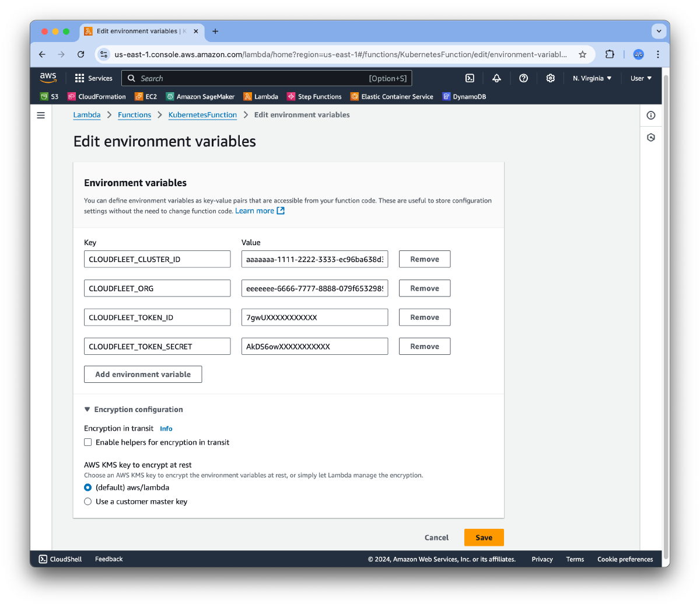Image resolution: width=700 pixels, height=607 pixels.
Task: Click the browser address bar URL
Action: pyautogui.click(x=341, y=54)
